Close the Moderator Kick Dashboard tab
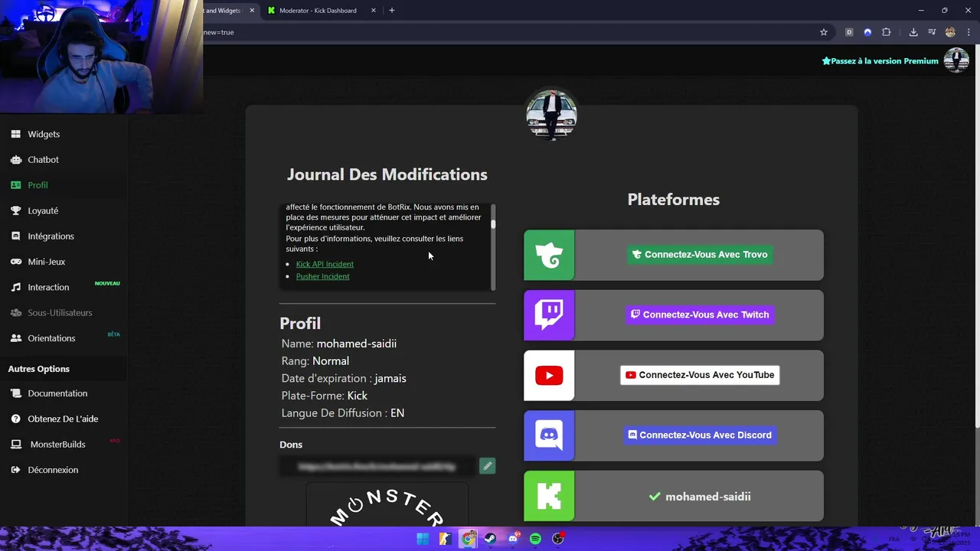Viewport: 980px width, 551px height. tap(374, 11)
